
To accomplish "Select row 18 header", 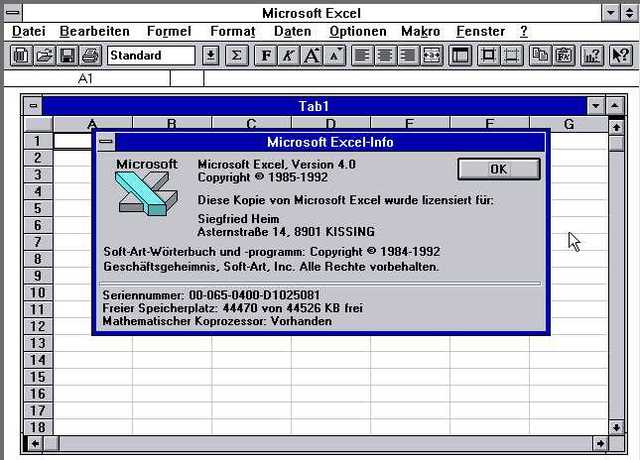I will click(x=38, y=427).
